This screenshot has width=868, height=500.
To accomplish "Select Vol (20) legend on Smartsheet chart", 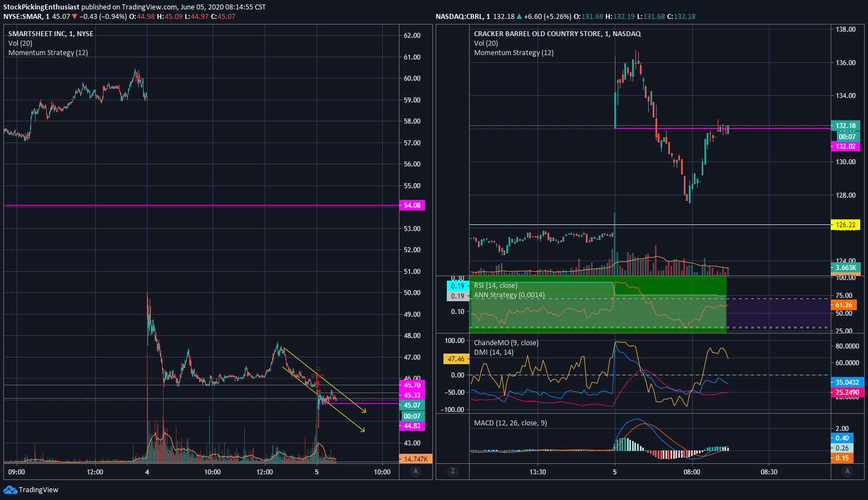I will (20, 43).
